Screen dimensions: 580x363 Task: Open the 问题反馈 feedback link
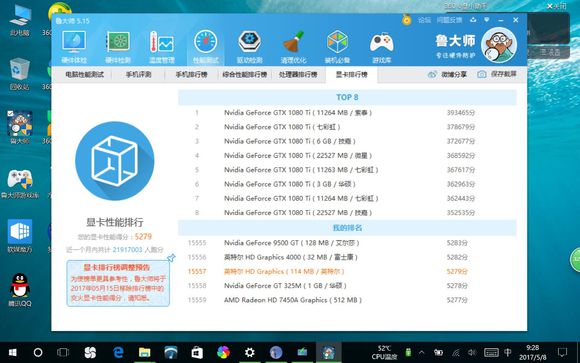449,20
